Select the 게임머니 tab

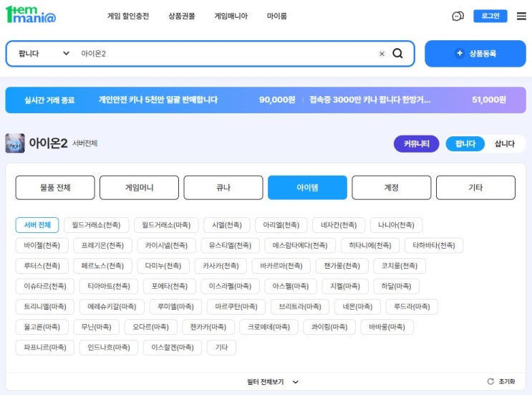(x=139, y=188)
